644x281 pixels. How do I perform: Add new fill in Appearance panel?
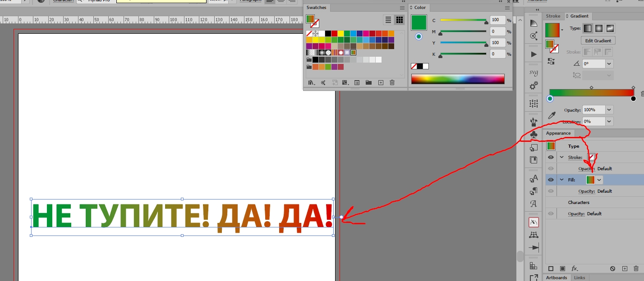(562, 268)
